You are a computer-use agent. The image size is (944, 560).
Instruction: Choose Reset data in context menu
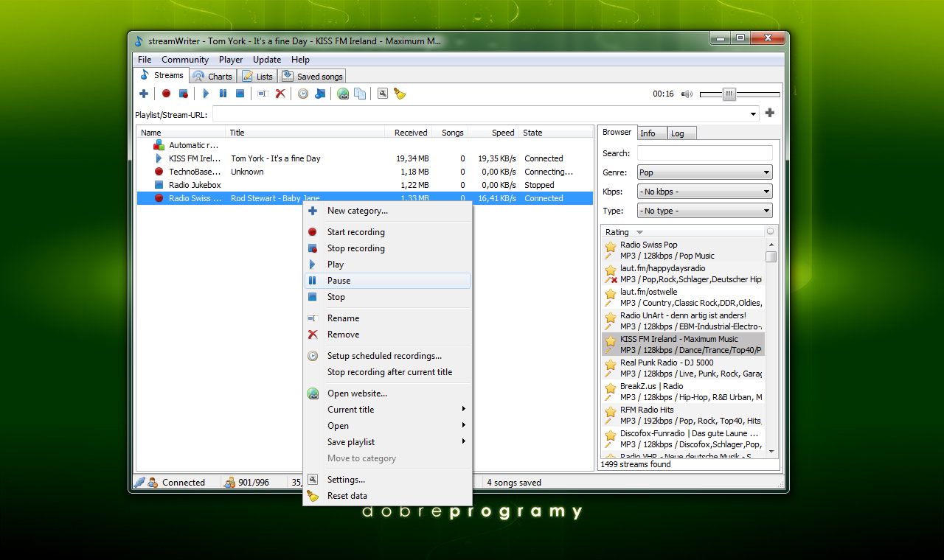387,496
